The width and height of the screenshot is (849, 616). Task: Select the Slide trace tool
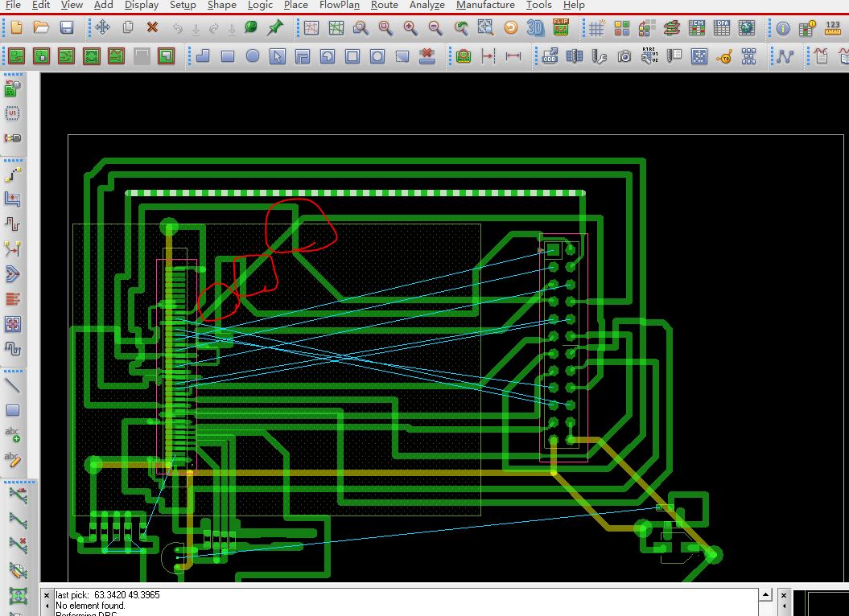tap(13, 199)
